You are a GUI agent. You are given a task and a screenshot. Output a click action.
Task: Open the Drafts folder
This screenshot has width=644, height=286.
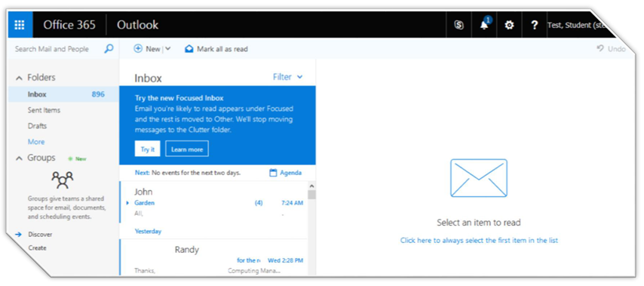[x=37, y=126]
